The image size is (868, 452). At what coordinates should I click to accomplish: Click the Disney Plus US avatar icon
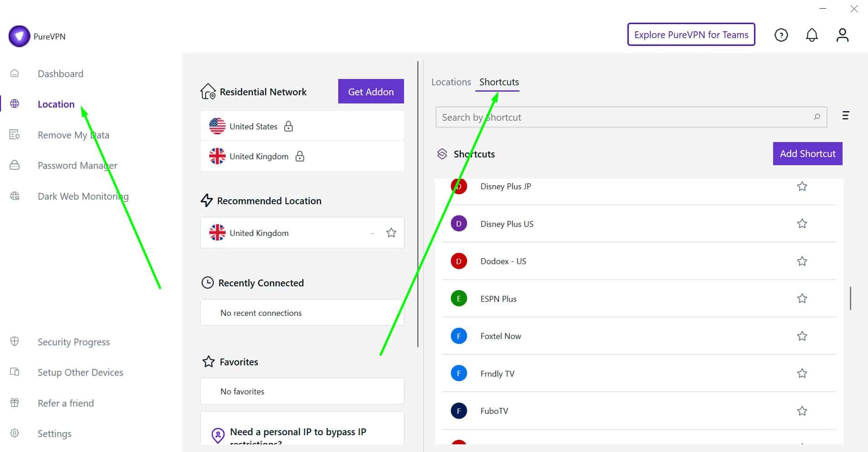point(459,224)
